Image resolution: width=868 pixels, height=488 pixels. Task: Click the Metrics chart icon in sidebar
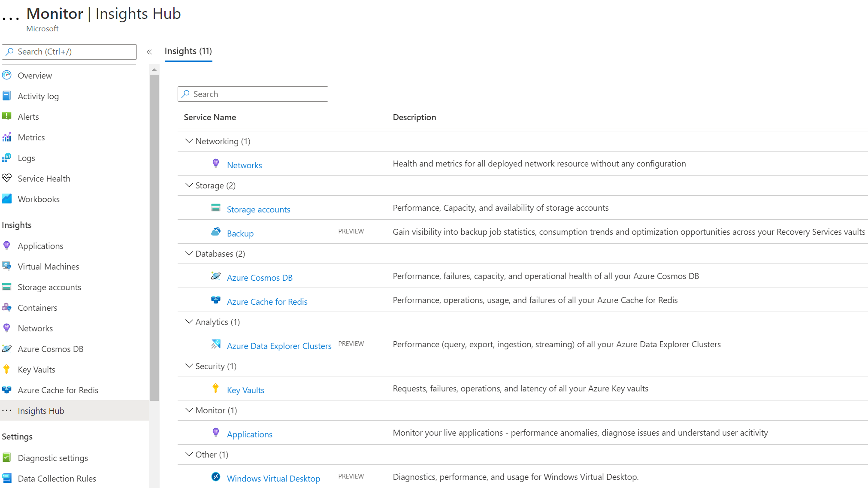[x=7, y=137]
